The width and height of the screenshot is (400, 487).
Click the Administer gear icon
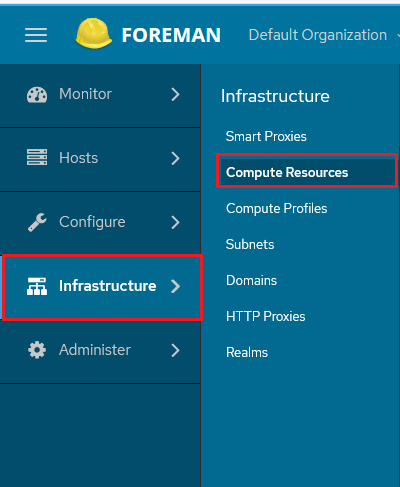[x=37, y=350]
